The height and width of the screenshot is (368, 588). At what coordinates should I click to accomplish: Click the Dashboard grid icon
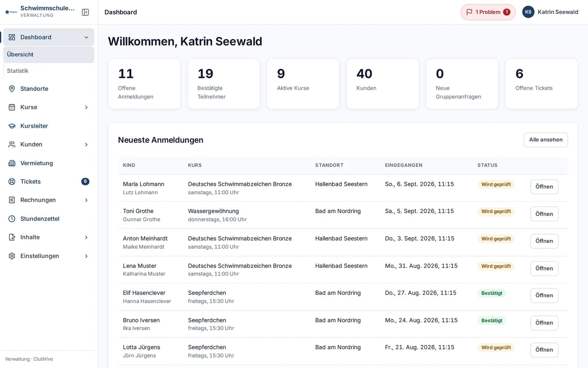pos(12,37)
